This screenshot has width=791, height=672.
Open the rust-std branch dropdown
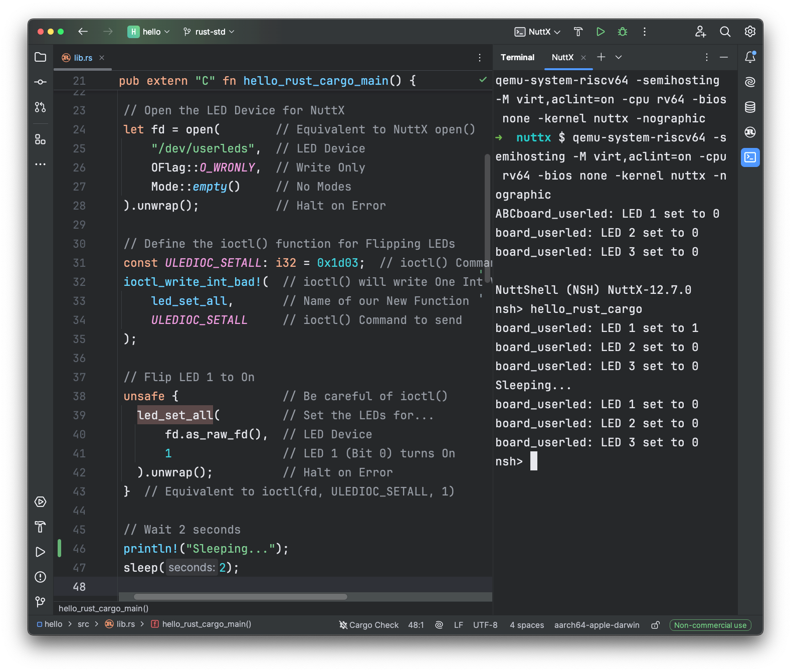tap(209, 32)
